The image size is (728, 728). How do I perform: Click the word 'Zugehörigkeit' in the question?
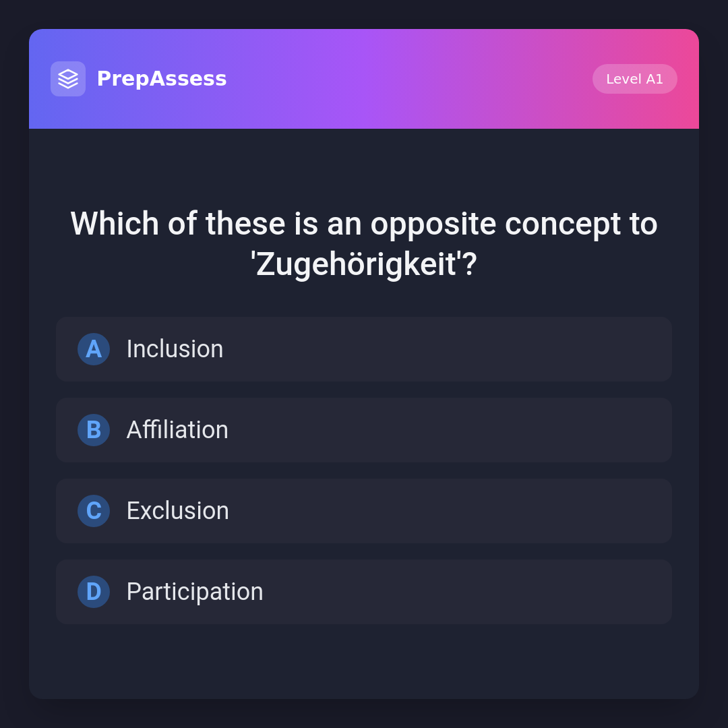[x=356, y=264]
